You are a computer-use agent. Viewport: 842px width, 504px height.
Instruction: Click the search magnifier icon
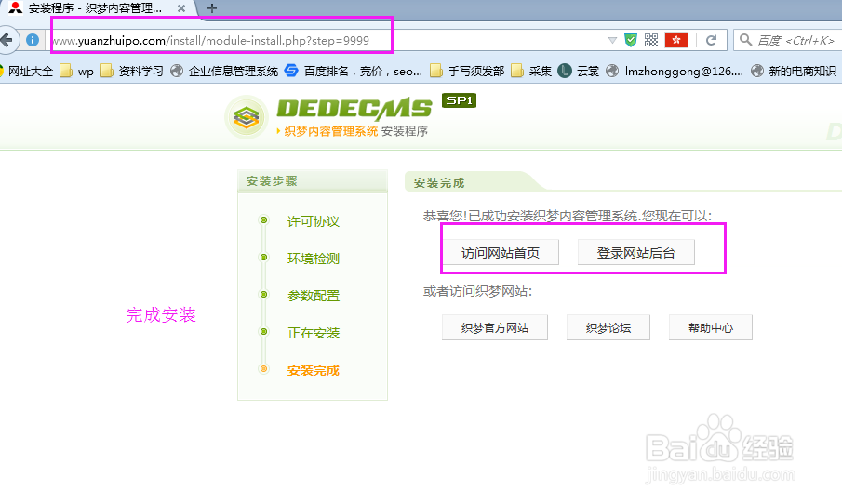pos(745,40)
